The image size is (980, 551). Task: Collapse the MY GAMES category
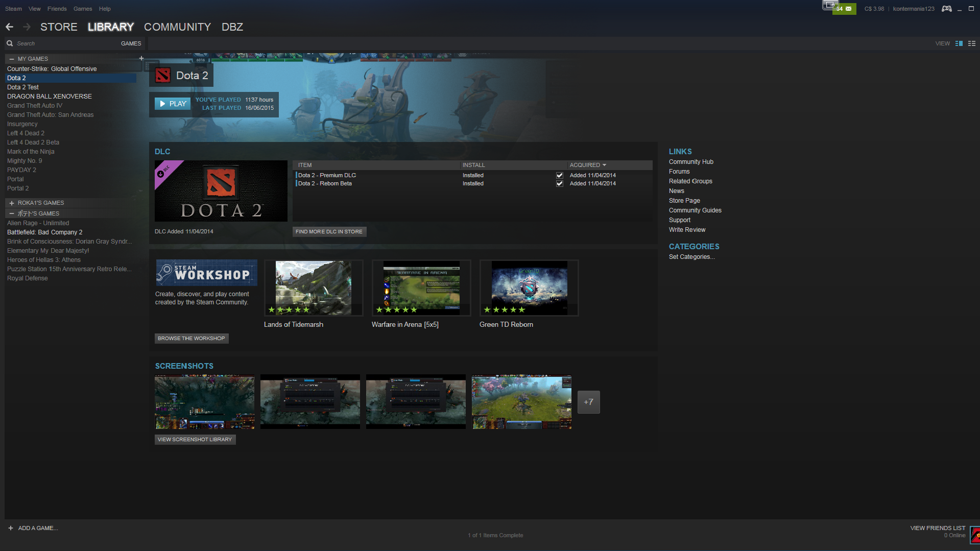12,59
